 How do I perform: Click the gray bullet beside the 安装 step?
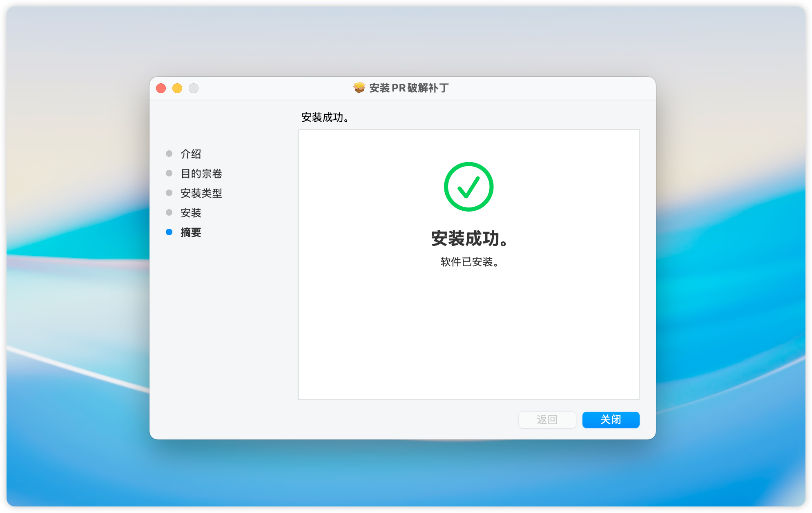pyautogui.click(x=169, y=212)
